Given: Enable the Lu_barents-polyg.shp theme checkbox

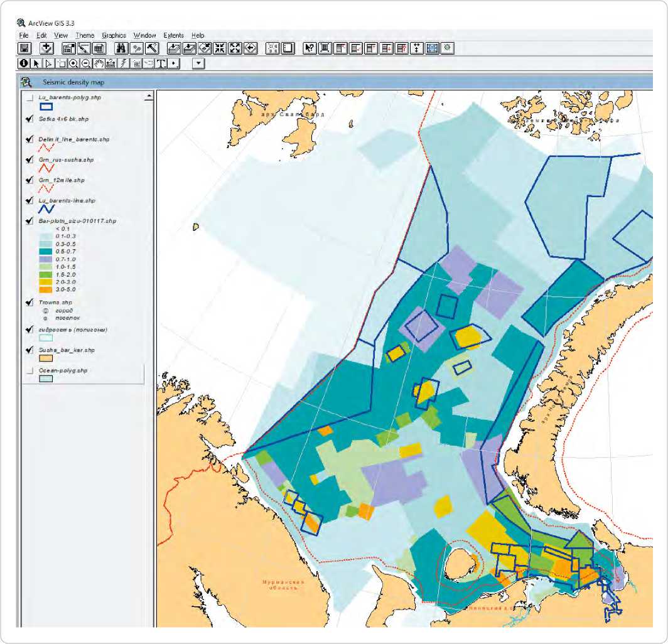Looking at the screenshot, I should pos(29,98).
